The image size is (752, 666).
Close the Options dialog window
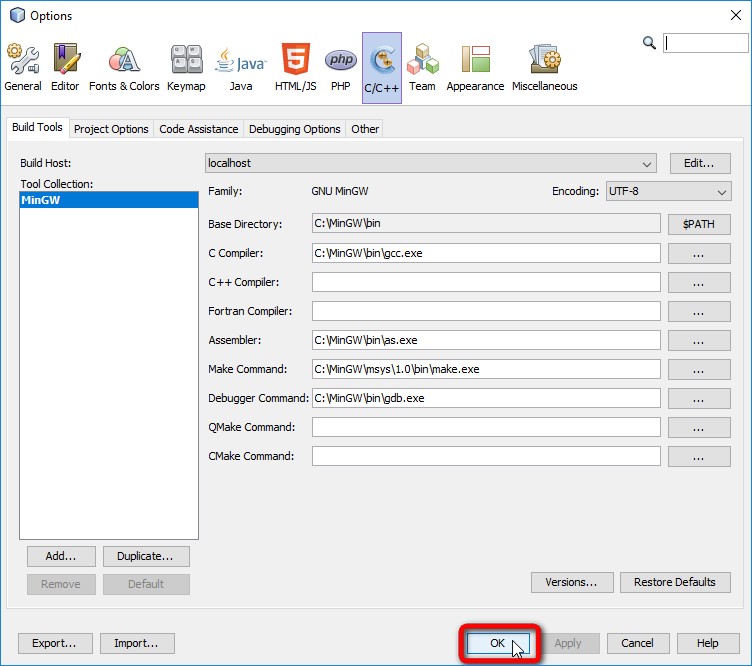click(x=735, y=15)
